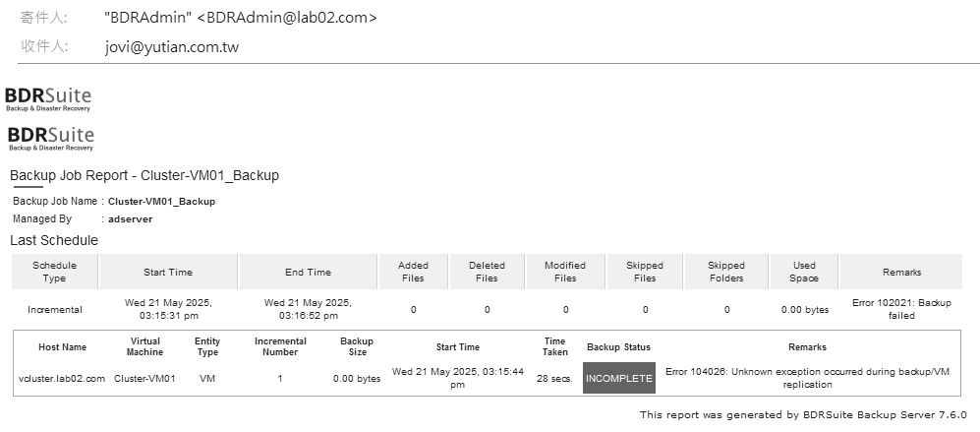This screenshot has height=432, width=980.
Task: Click the Schedule Type column header
Action: (x=54, y=272)
